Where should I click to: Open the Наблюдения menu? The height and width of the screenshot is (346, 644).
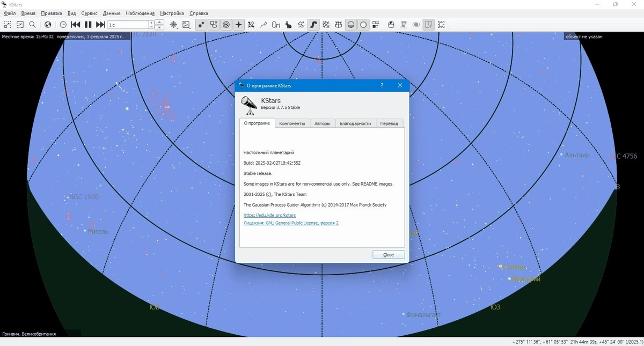point(140,13)
